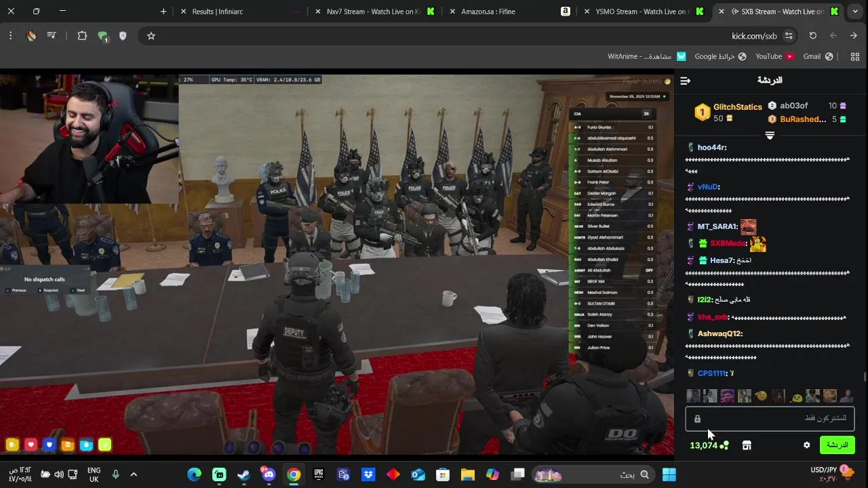Click the subscribers-only chat input field

(x=770, y=418)
